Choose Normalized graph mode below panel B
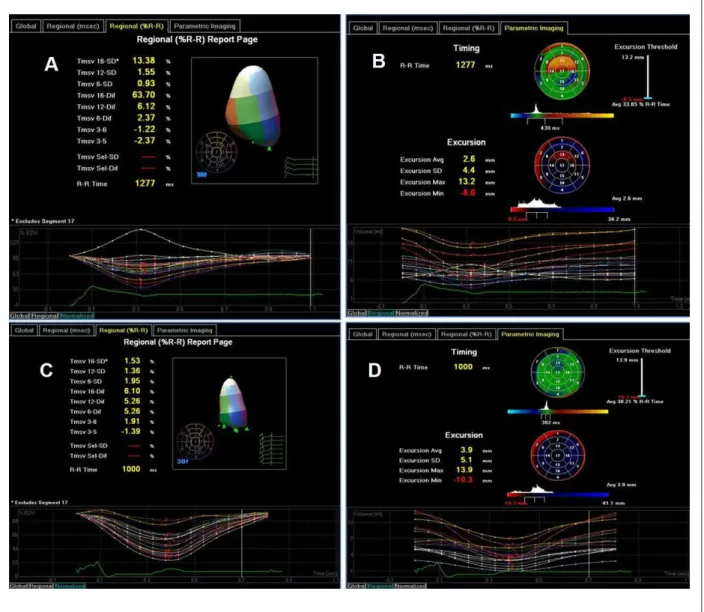 point(411,313)
